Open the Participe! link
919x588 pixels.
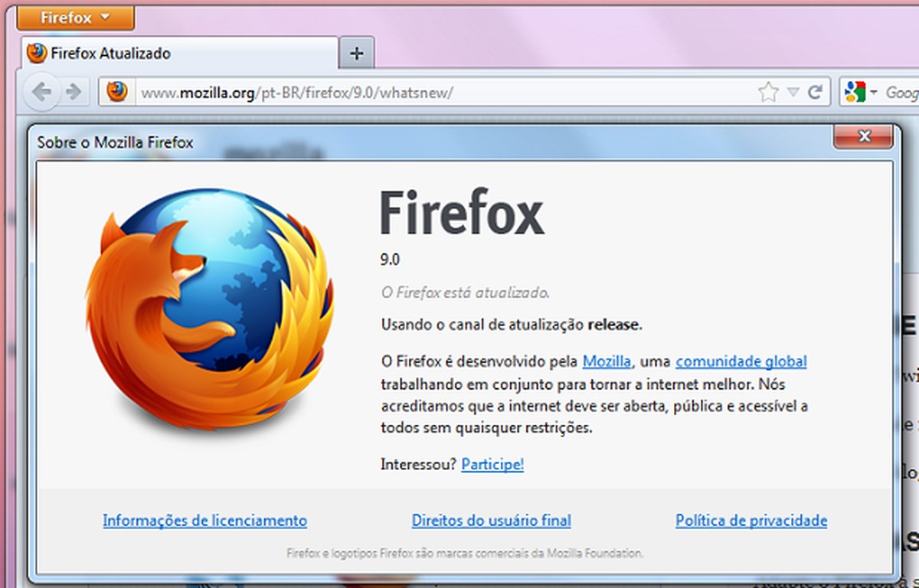[x=492, y=464]
